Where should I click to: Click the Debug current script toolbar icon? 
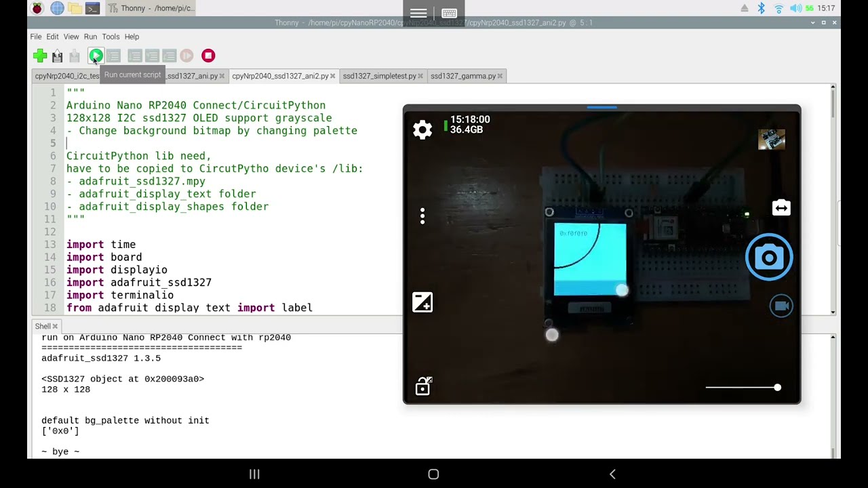[x=113, y=56]
